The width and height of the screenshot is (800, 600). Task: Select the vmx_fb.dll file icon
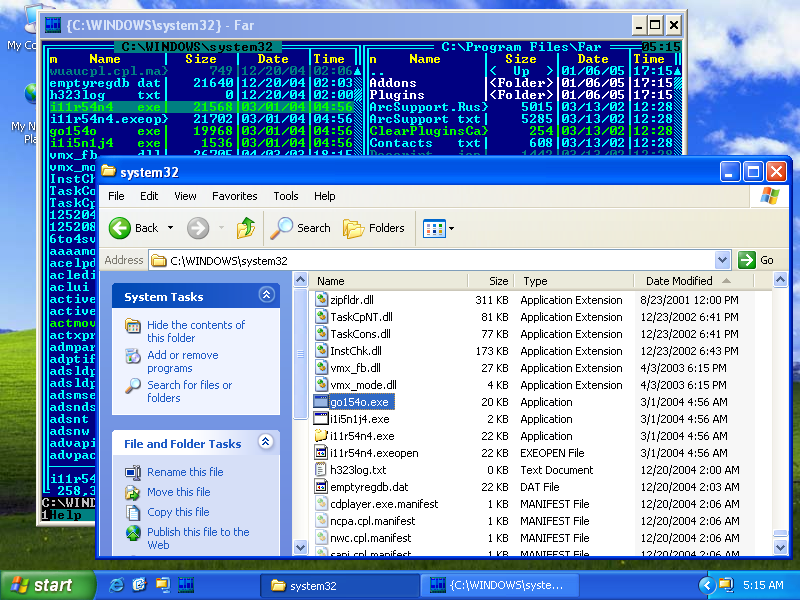(x=321, y=368)
